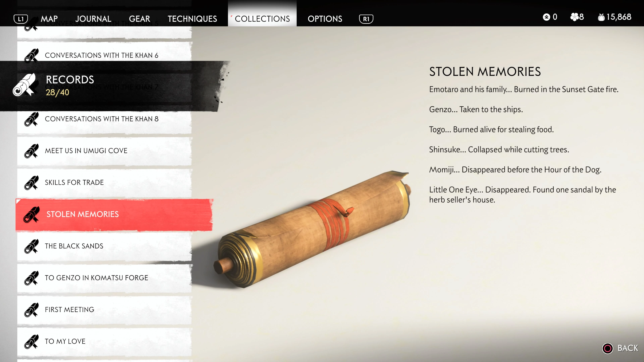
Task: Select To Genzo in Komatsu Forge record
Action: pyautogui.click(x=104, y=278)
